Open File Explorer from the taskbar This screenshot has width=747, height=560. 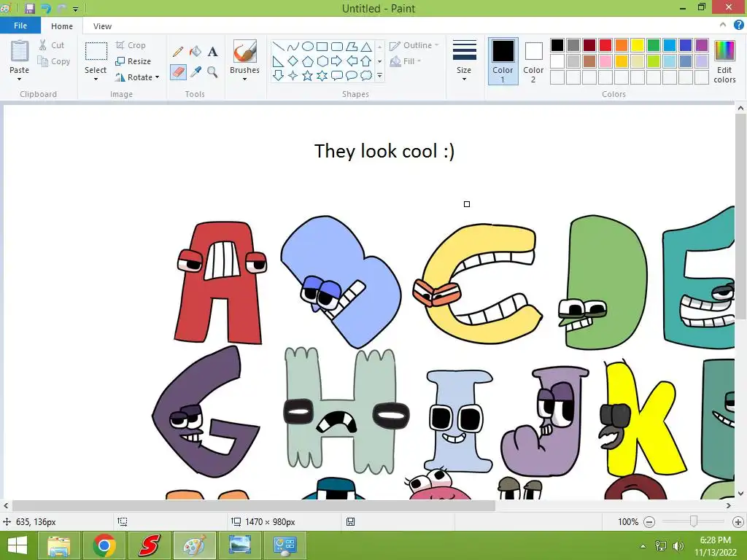[58, 545]
